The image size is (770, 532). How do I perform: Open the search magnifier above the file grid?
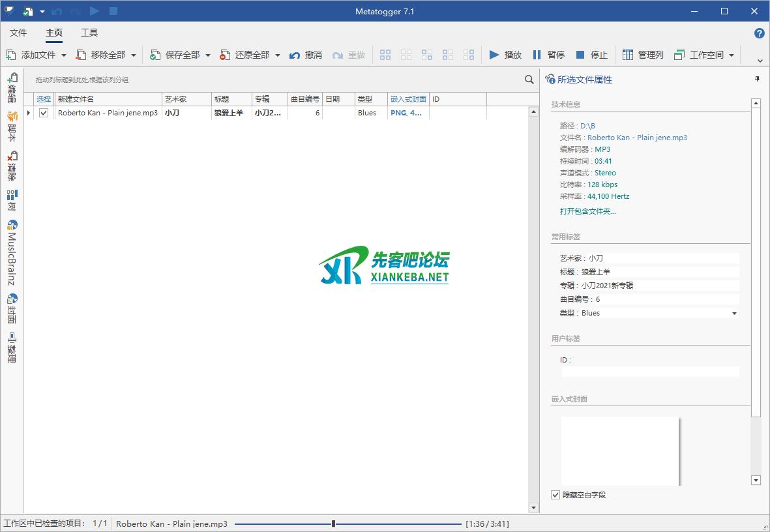point(529,80)
